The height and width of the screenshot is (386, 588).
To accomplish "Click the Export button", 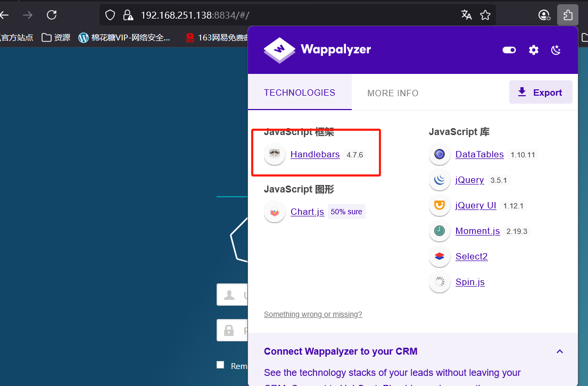I will (x=541, y=92).
